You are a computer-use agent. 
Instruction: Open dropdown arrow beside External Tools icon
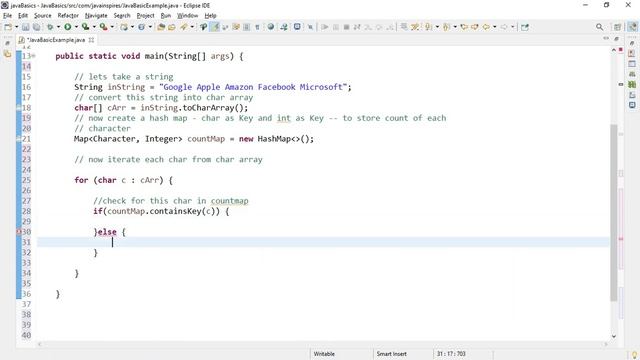point(112,27)
